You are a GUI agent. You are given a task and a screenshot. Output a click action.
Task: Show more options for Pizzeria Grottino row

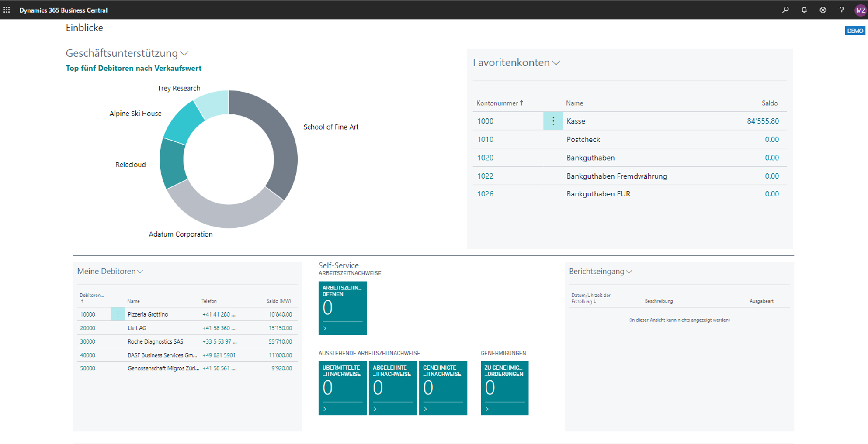point(118,314)
